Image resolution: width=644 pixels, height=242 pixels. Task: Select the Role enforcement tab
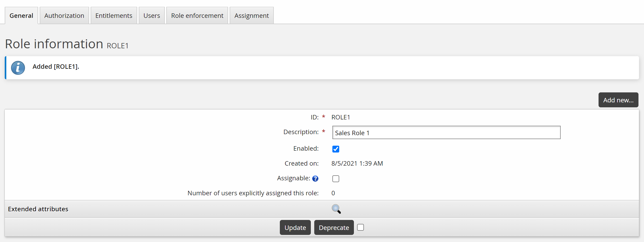(197, 16)
